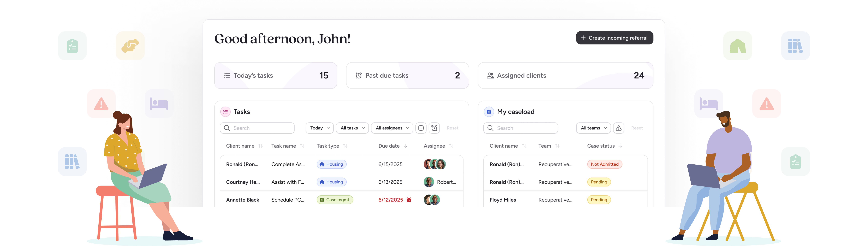Toggle the overdue alarm filter in Tasks

pyautogui.click(x=434, y=128)
